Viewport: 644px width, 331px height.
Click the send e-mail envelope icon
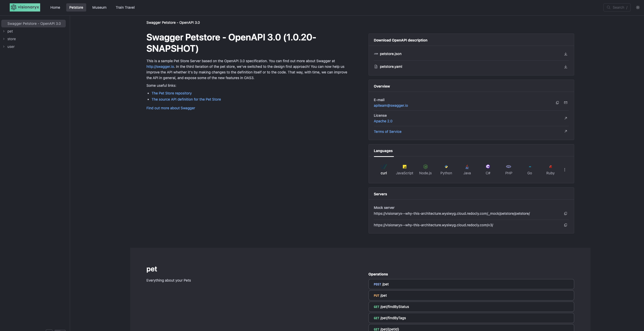click(565, 103)
